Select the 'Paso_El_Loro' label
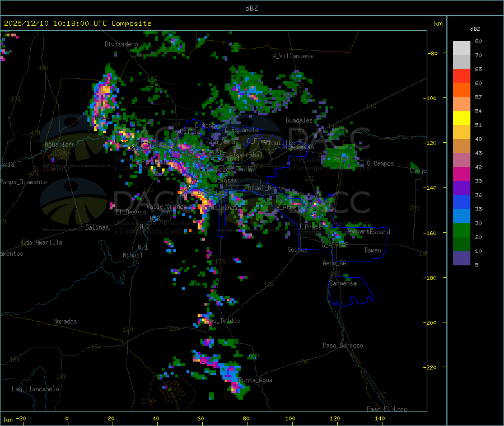This screenshot has width=504, height=426. pyautogui.click(x=387, y=409)
